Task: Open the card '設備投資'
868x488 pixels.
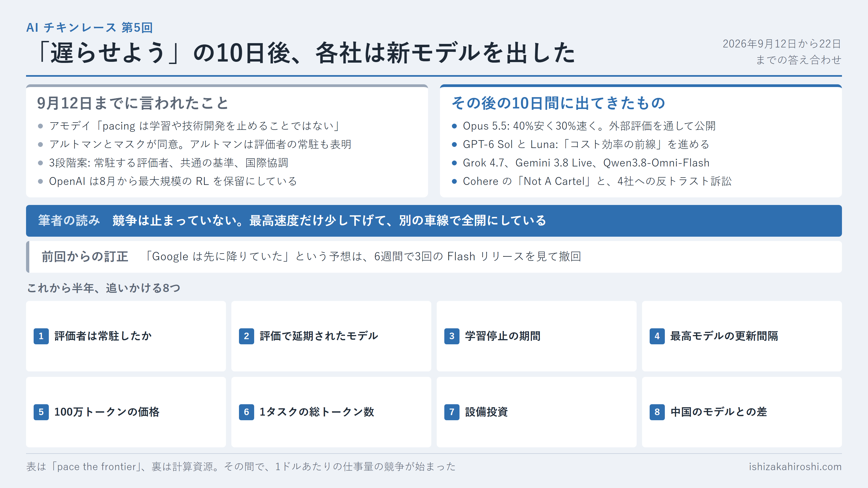Action: click(537, 412)
